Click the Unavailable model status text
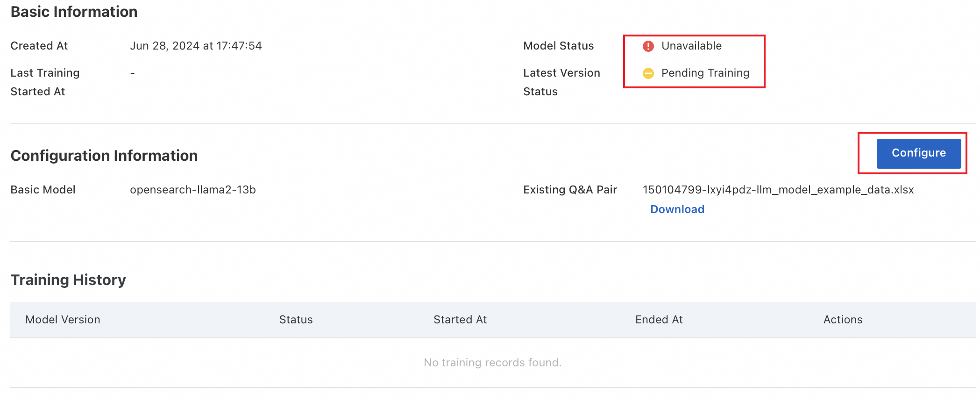 click(x=691, y=46)
